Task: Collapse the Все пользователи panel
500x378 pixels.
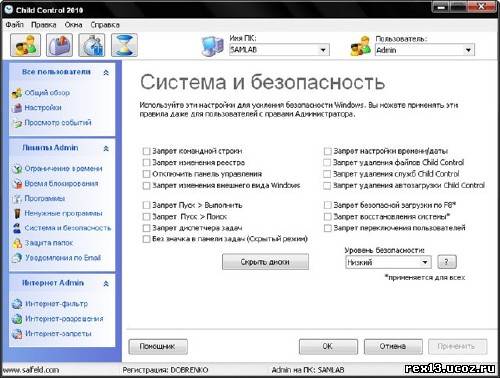Action: [106, 72]
